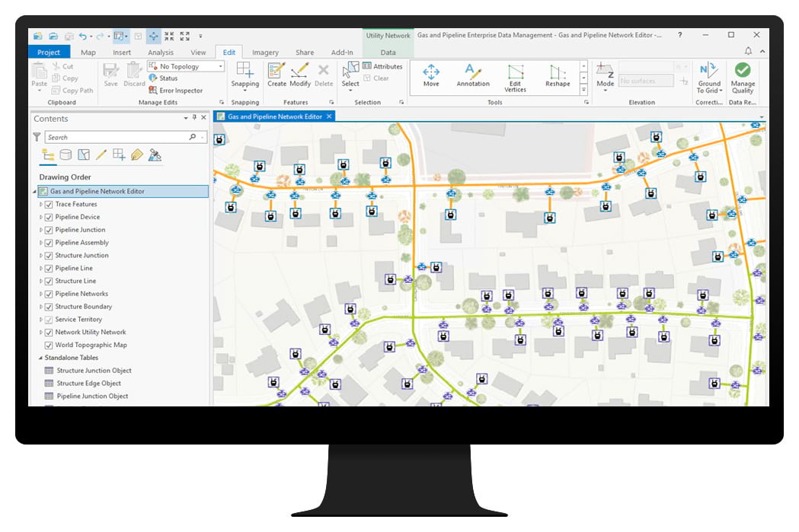This screenshot has width=799, height=532.
Task: Switch to the Map ribbon tab
Action: [x=88, y=52]
